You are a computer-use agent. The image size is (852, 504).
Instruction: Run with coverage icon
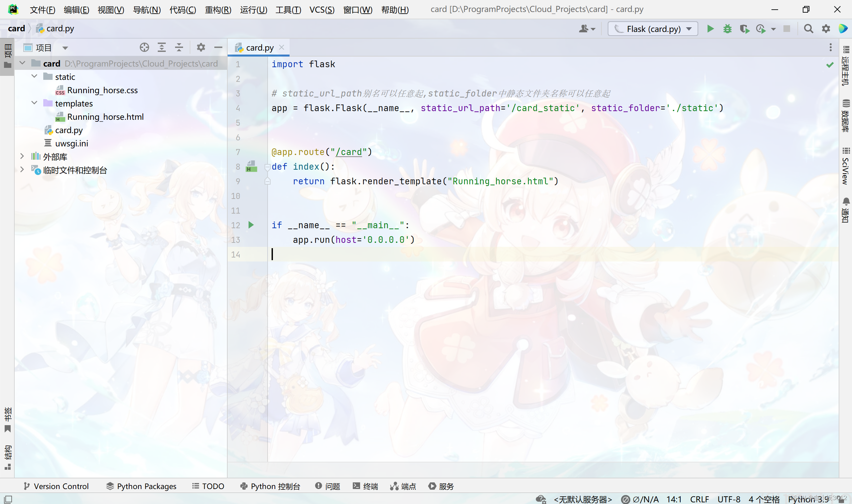click(x=744, y=29)
